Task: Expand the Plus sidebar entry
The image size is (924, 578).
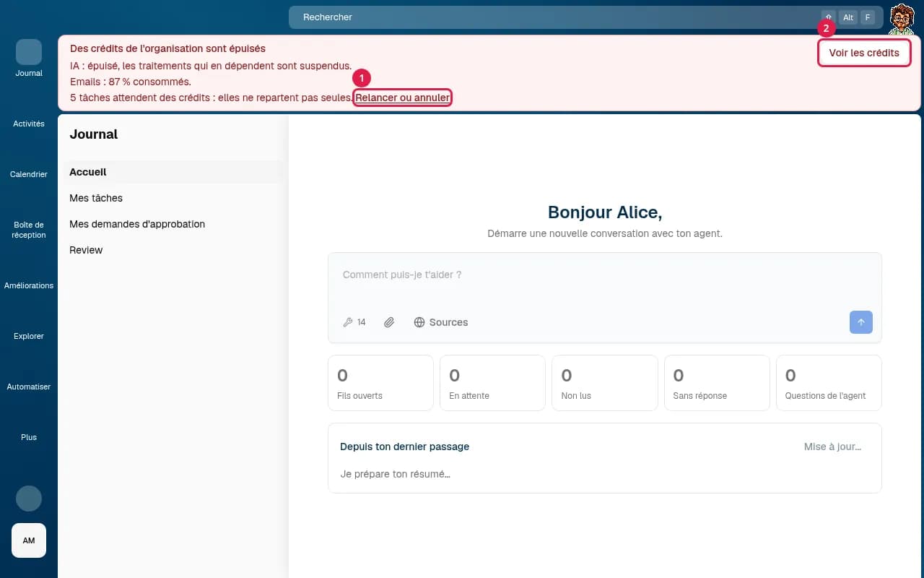Action: pyautogui.click(x=29, y=437)
